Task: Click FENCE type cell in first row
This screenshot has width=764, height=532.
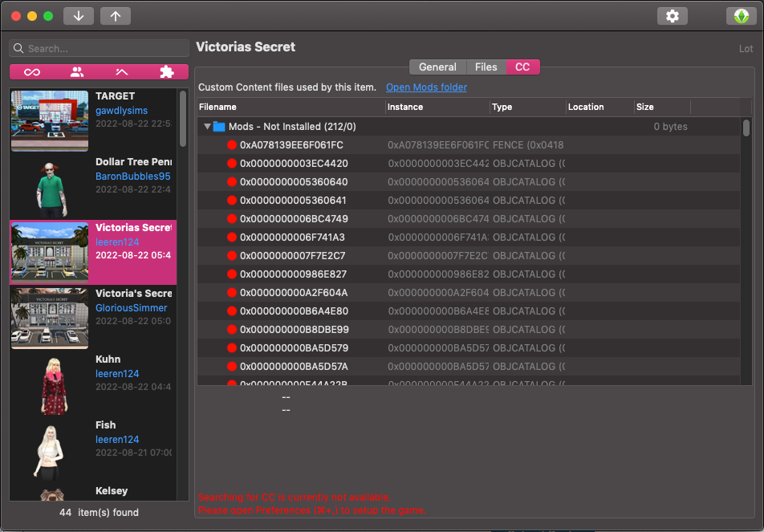Action: 528,144
